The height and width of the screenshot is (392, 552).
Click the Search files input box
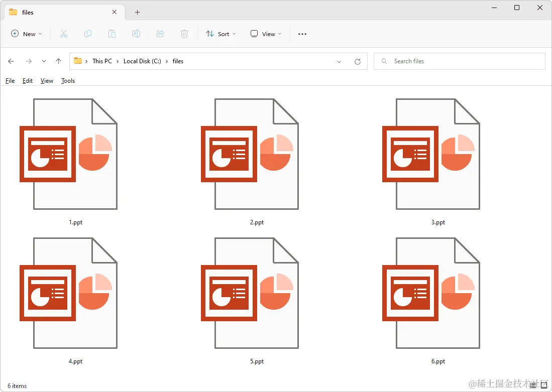(x=460, y=61)
